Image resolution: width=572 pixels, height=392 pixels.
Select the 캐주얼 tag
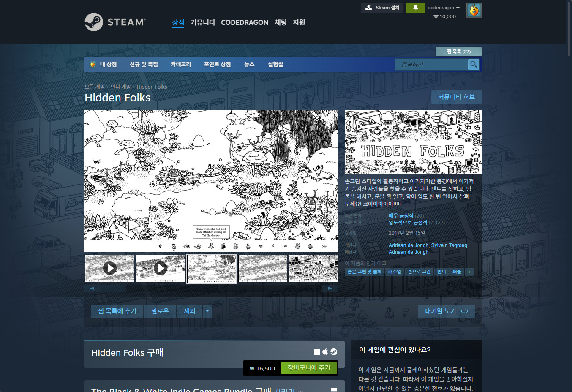coord(395,272)
